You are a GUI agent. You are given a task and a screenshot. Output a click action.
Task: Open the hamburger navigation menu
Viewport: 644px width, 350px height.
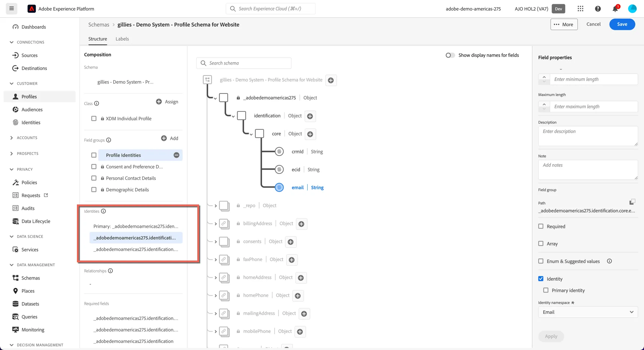pos(11,9)
